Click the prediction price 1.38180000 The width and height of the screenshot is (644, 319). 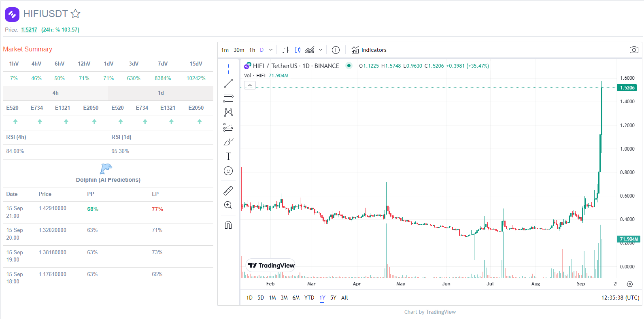[53, 253]
